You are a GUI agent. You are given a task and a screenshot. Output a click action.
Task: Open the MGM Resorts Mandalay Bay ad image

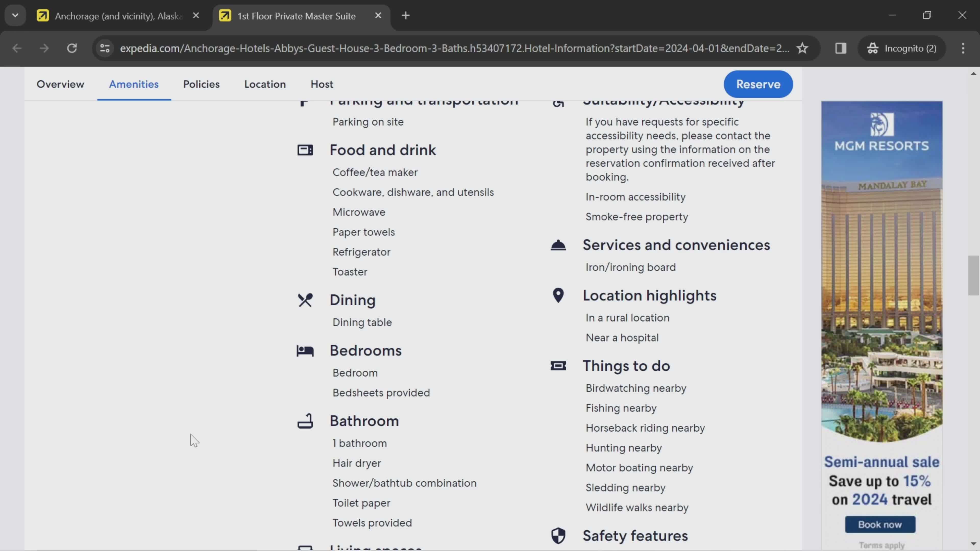[881, 272]
